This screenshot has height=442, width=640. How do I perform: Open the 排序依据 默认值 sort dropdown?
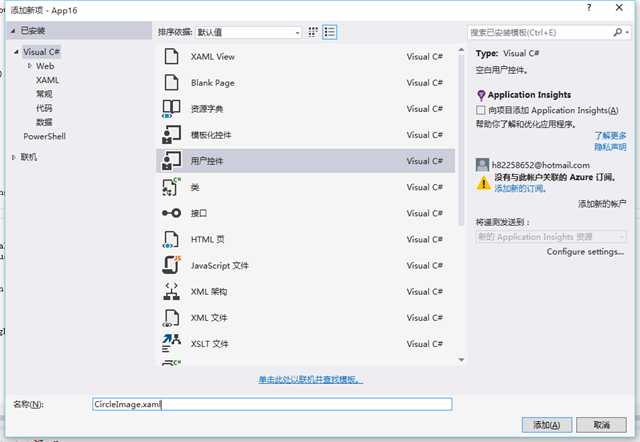tap(249, 32)
